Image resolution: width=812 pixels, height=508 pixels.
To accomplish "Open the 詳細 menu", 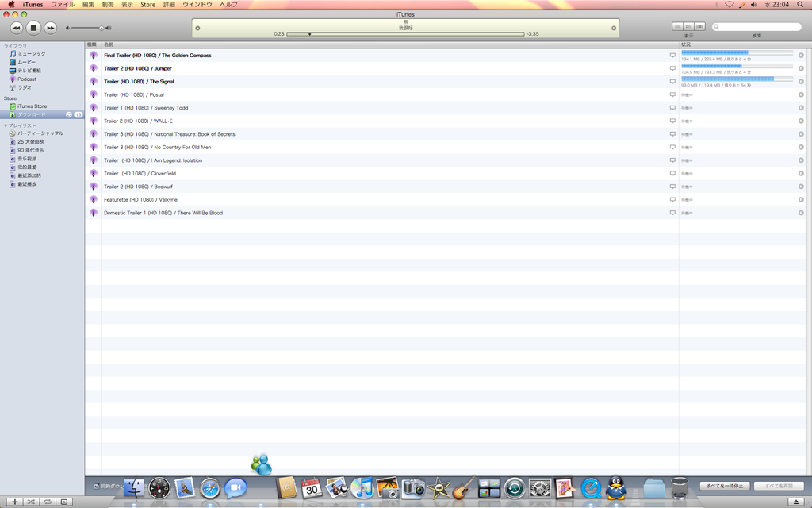I will coord(169,4).
